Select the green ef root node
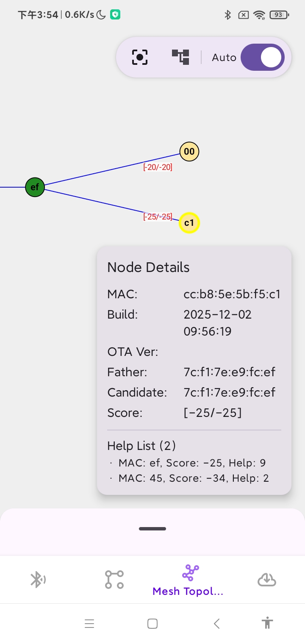Image resolution: width=305 pixels, height=644 pixels. coord(35,187)
